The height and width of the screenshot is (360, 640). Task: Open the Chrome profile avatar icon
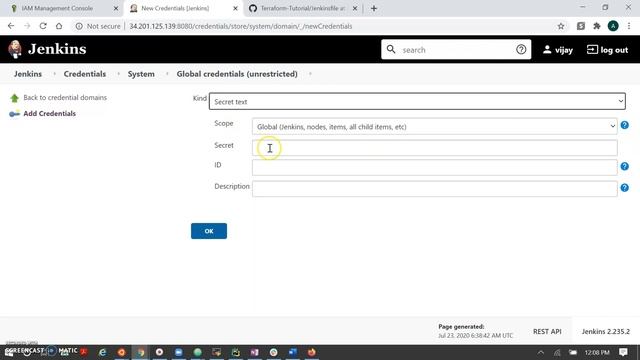(x=613, y=26)
